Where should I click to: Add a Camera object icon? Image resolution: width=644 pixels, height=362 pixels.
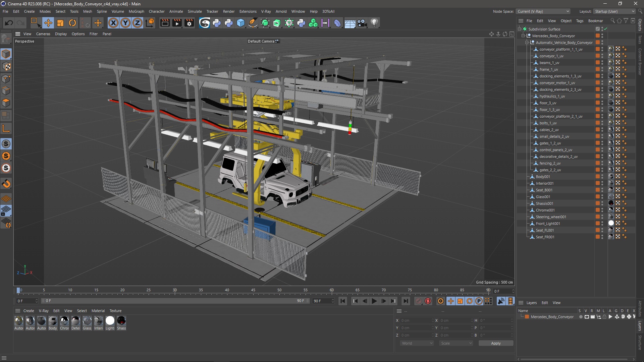pyautogui.click(x=362, y=23)
